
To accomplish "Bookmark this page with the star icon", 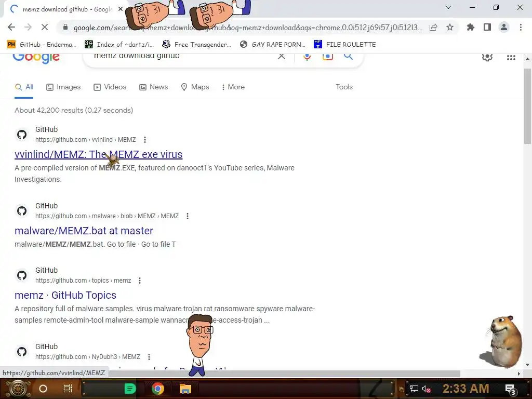I will click(450, 27).
